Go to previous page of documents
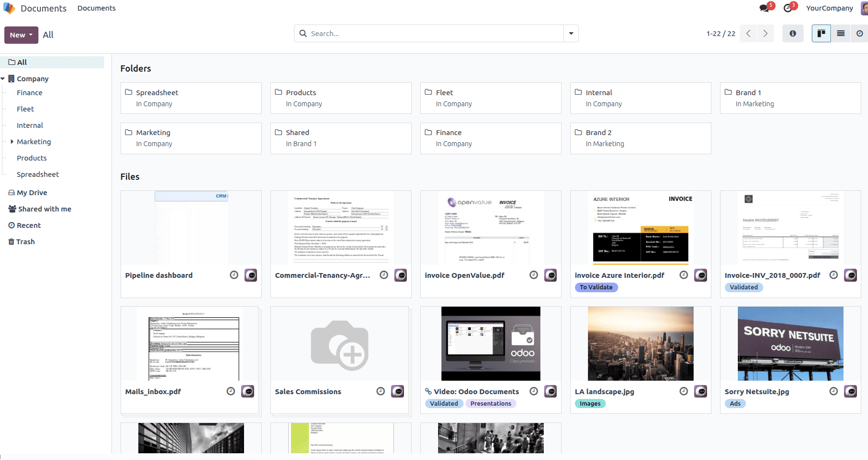868x460 pixels. click(x=748, y=34)
